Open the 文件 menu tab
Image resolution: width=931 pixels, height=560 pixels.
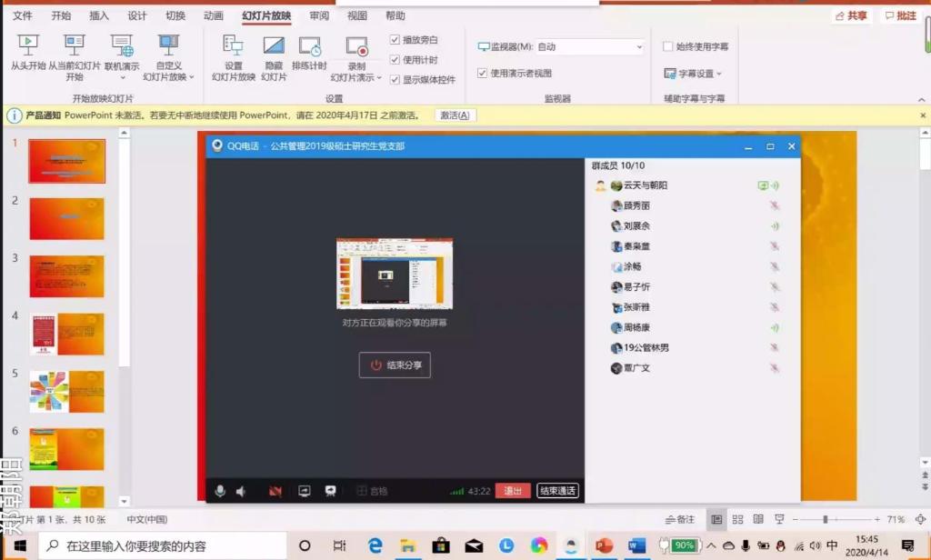[23, 16]
